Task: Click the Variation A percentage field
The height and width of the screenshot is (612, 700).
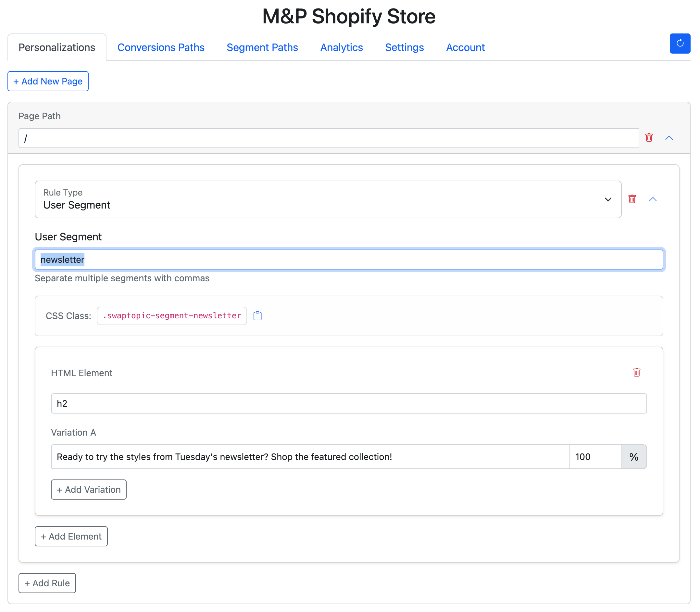Action: tap(594, 457)
